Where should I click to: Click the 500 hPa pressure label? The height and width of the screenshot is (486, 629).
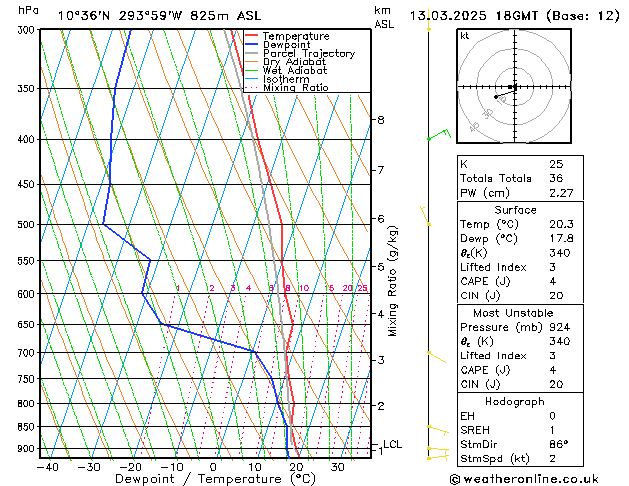pos(26,225)
